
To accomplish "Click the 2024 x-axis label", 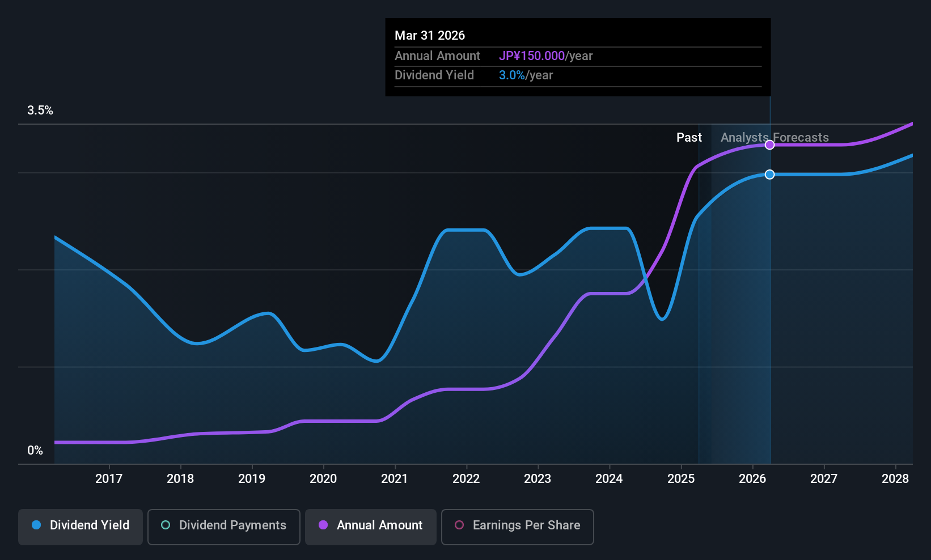I will point(609,479).
